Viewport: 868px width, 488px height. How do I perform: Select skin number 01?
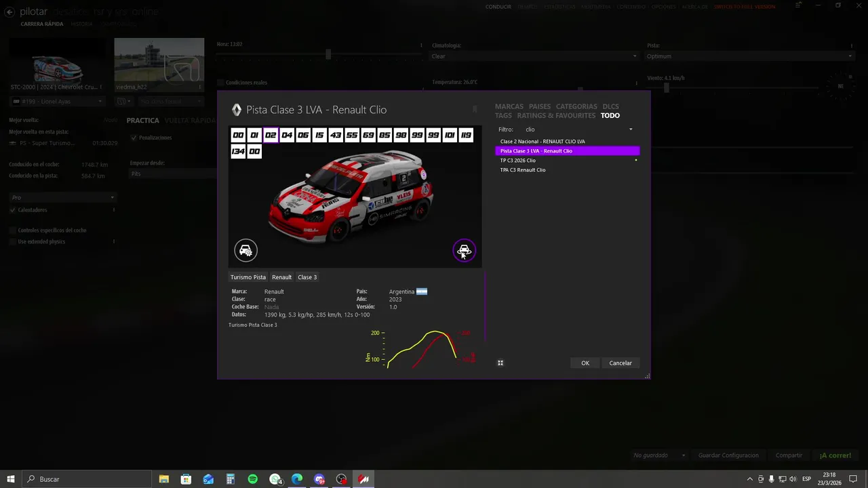point(254,135)
